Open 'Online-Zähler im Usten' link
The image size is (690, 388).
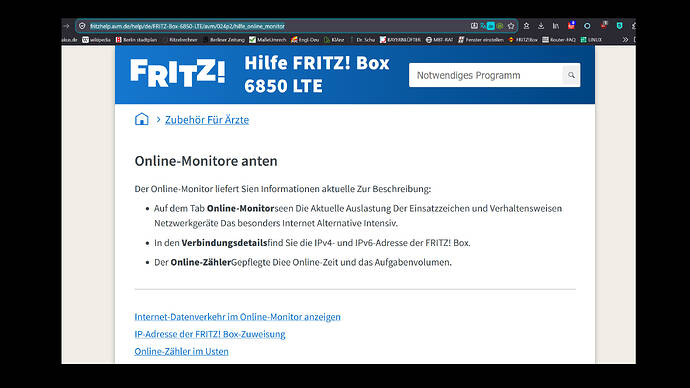(181, 351)
